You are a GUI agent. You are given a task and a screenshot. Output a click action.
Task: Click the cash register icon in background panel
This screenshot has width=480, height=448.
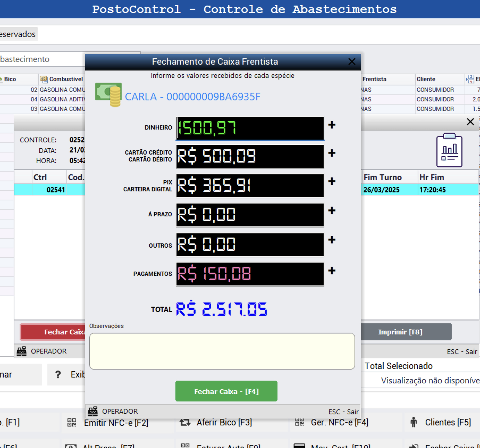22,351
